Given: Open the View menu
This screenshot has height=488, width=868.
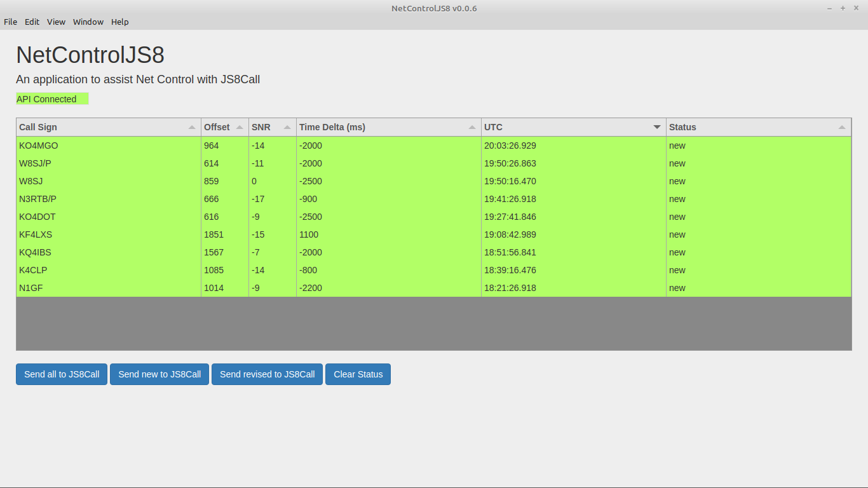Looking at the screenshot, I should click(56, 22).
